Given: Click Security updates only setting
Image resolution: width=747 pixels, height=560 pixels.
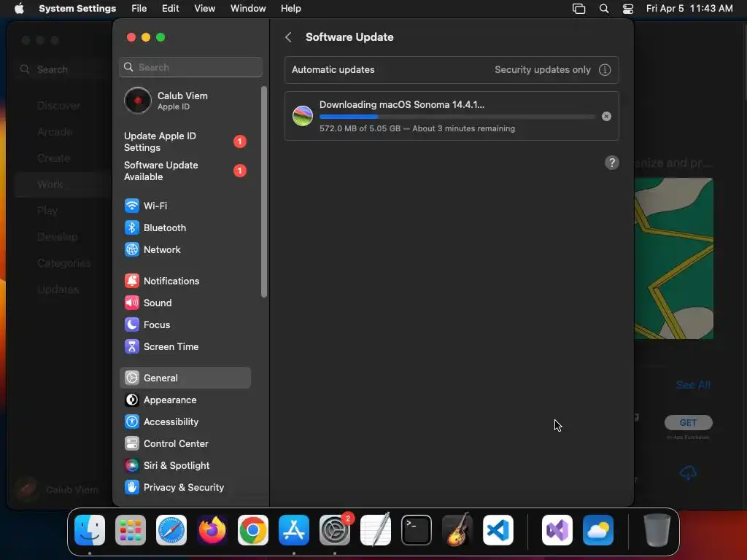Looking at the screenshot, I should [x=543, y=70].
